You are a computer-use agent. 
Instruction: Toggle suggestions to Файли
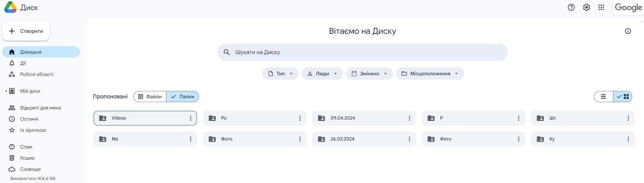click(150, 97)
